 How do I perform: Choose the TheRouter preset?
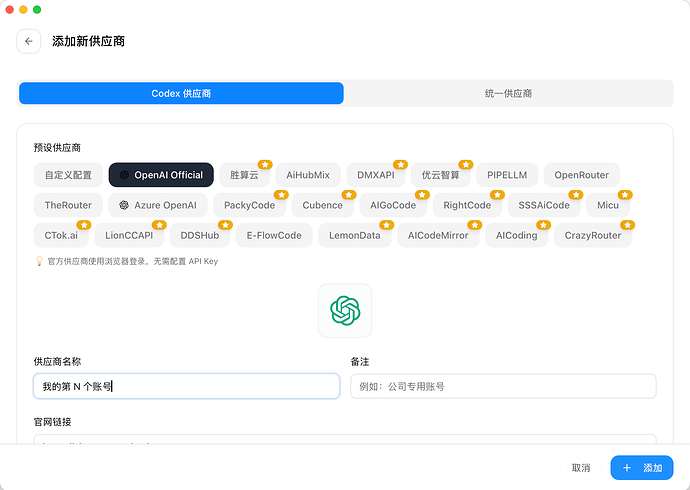tap(68, 205)
